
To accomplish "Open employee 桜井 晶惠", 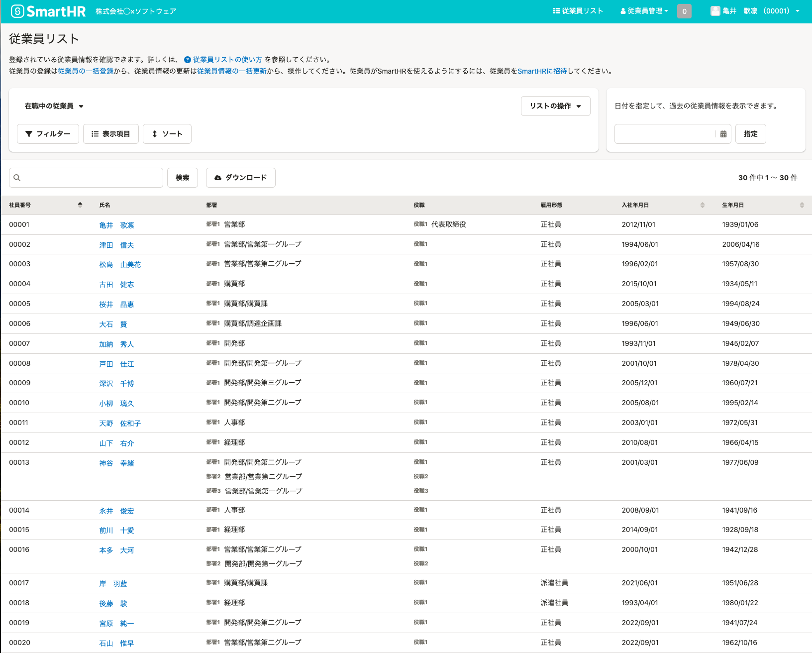I will pos(116,305).
